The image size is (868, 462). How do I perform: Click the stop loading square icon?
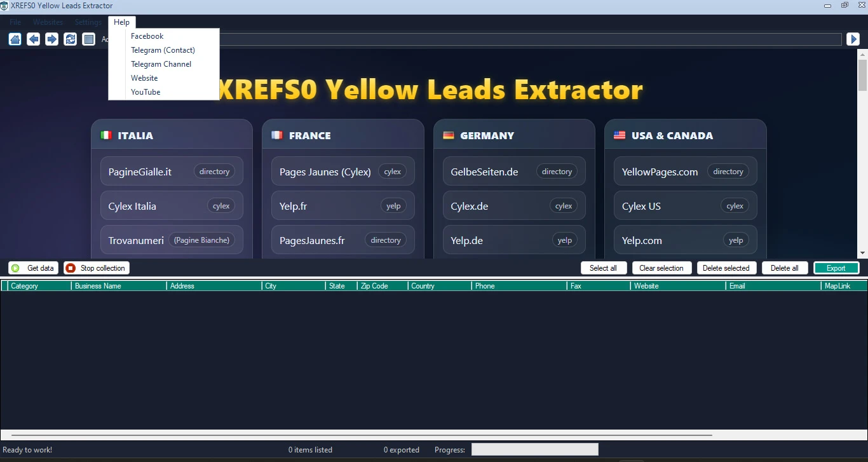(88, 39)
